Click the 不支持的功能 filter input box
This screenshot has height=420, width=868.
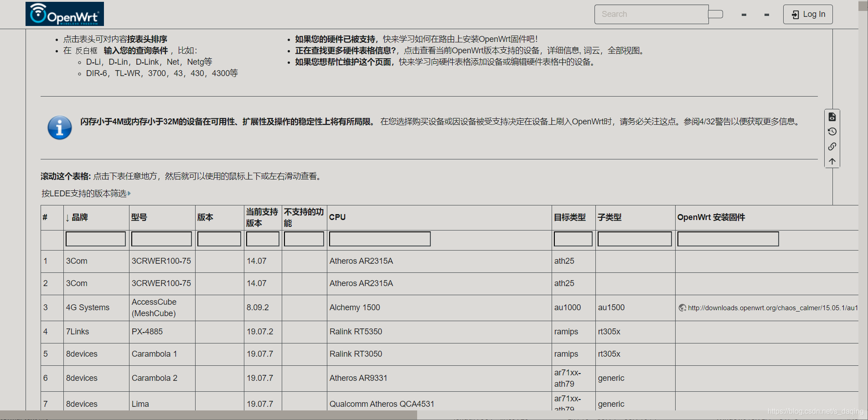point(304,239)
